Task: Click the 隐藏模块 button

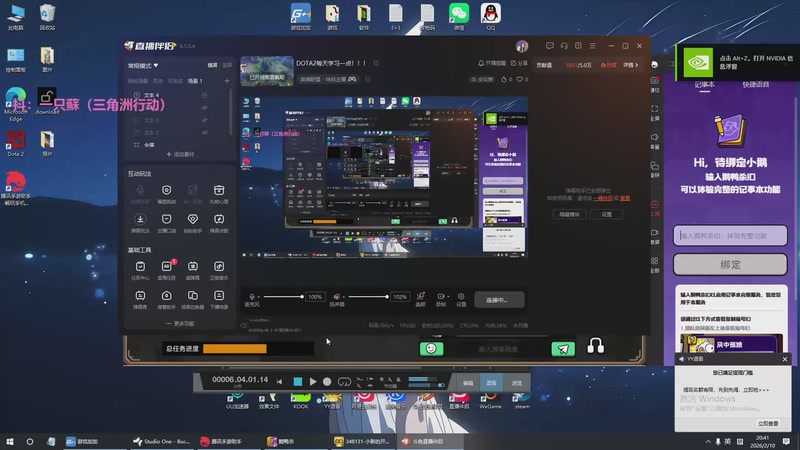Action: (569, 214)
